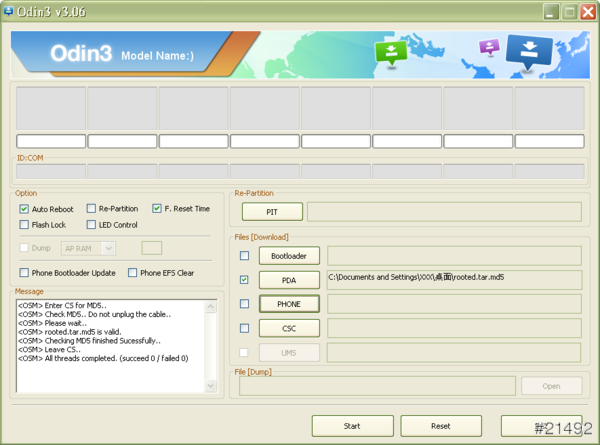Click the Odin3 title bar app icon
The image size is (600, 445).
click(10, 11)
